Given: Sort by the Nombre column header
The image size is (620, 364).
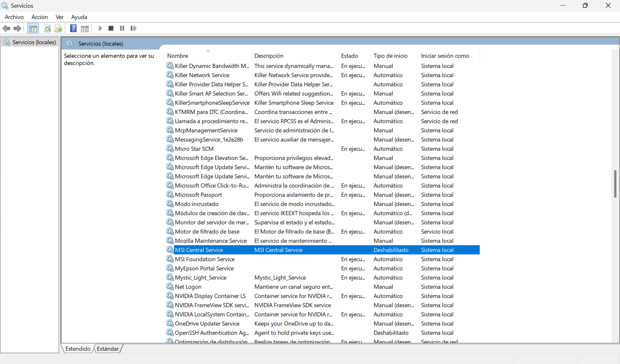Looking at the screenshot, I should (178, 56).
